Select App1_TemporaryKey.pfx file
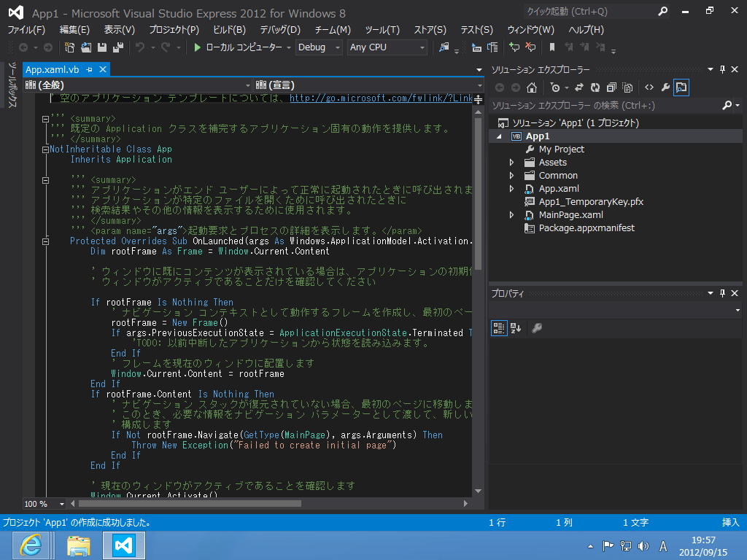Viewport: 747px width, 560px height. click(x=591, y=202)
